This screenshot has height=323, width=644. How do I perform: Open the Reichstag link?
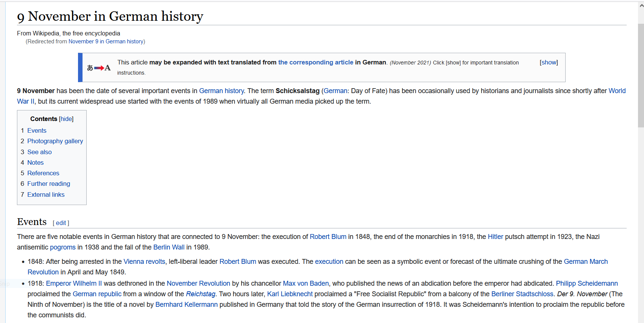point(200,294)
